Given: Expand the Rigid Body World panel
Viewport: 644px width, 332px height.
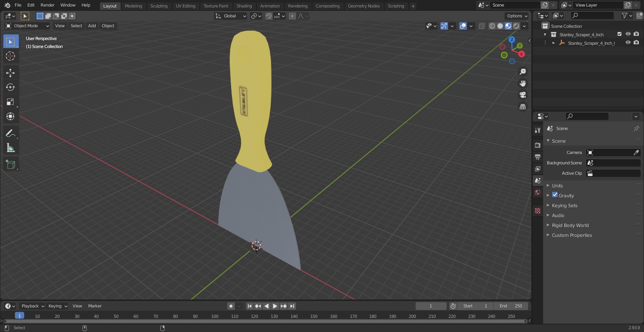Looking at the screenshot, I should pyautogui.click(x=570, y=225).
